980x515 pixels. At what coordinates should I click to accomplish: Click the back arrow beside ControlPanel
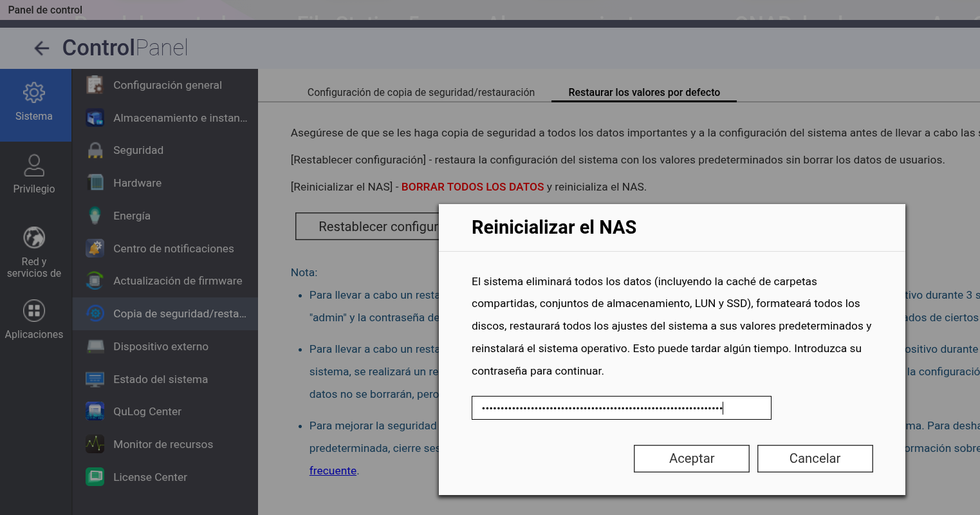click(x=42, y=48)
